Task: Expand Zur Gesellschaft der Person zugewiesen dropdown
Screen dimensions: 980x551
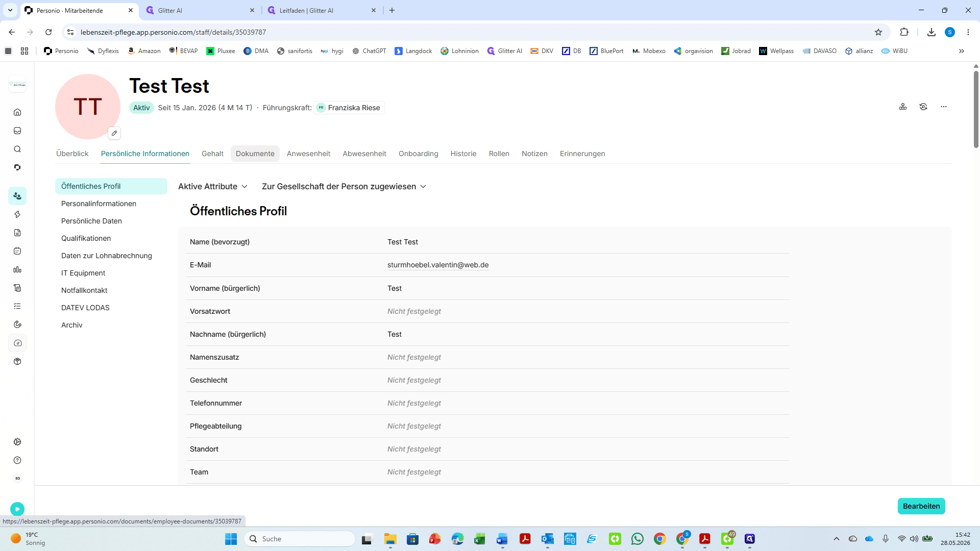Action: pyautogui.click(x=344, y=187)
